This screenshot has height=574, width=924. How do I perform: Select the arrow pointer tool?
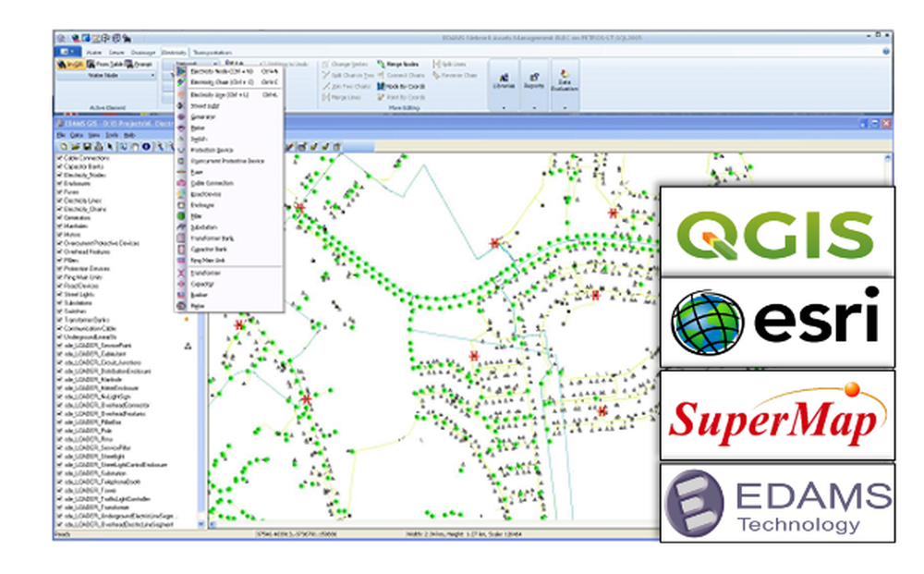click(x=111, y=146)
